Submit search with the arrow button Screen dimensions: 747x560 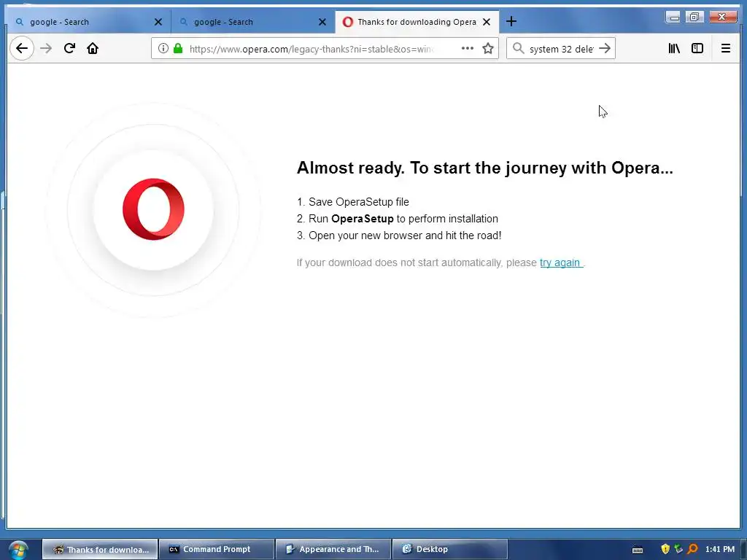(605, 48)
